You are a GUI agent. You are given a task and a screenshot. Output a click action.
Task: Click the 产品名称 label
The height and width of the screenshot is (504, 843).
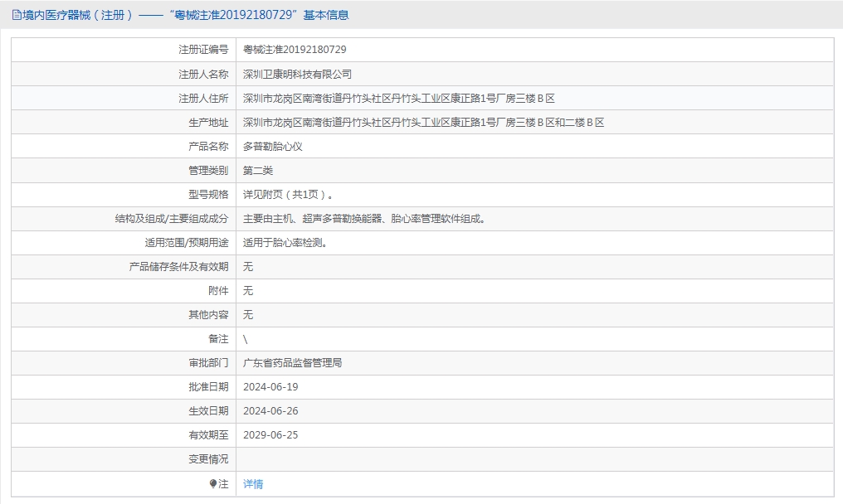tap(208, 146)
